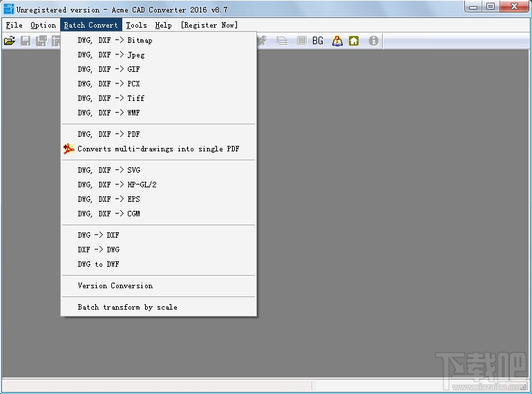Image resolution: width=532 pixels, height=394 pixels.
Task: Click the layers stack toolbar icon
Action: click(x=282, y=41)
